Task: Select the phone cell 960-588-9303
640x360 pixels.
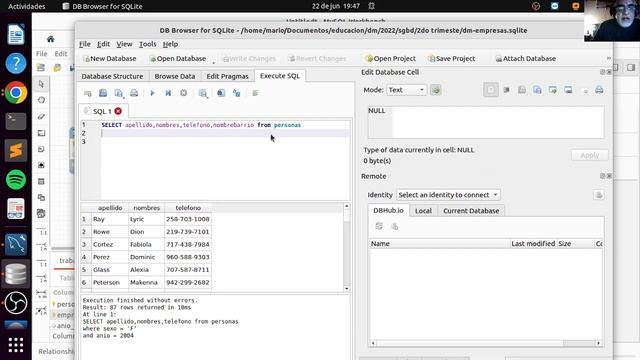Action: [188, 257]
